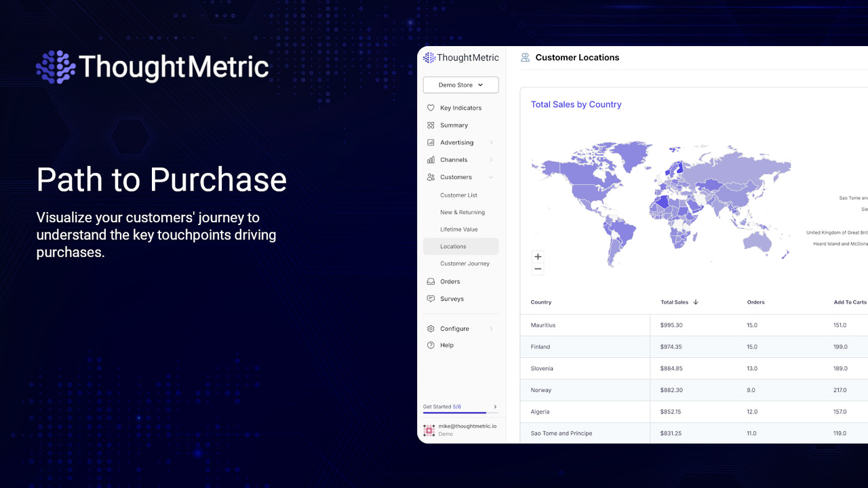Click the map zoom-in plus button
Image resolution: width=868 pixels, height=488 pixels.
(x=538, y=256)
